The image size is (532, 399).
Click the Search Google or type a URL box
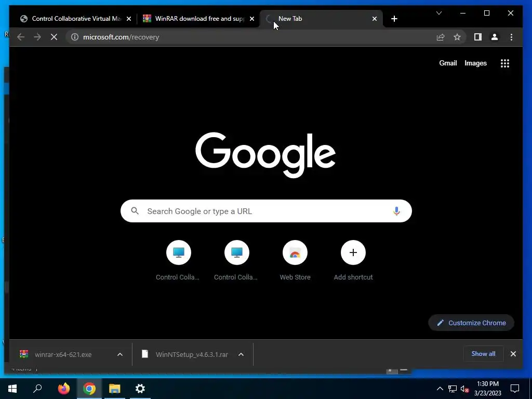click(x=266, y=211)
